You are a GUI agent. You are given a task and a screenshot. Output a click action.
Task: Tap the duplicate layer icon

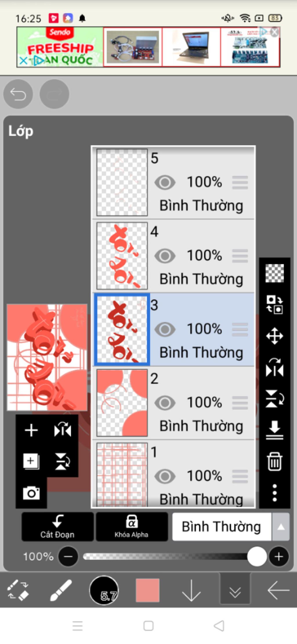click(x=31, y=461)
